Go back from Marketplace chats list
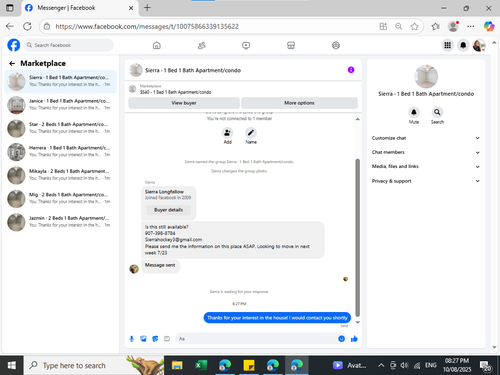Viewport: 500px width, 375px height. coord(12,63)
